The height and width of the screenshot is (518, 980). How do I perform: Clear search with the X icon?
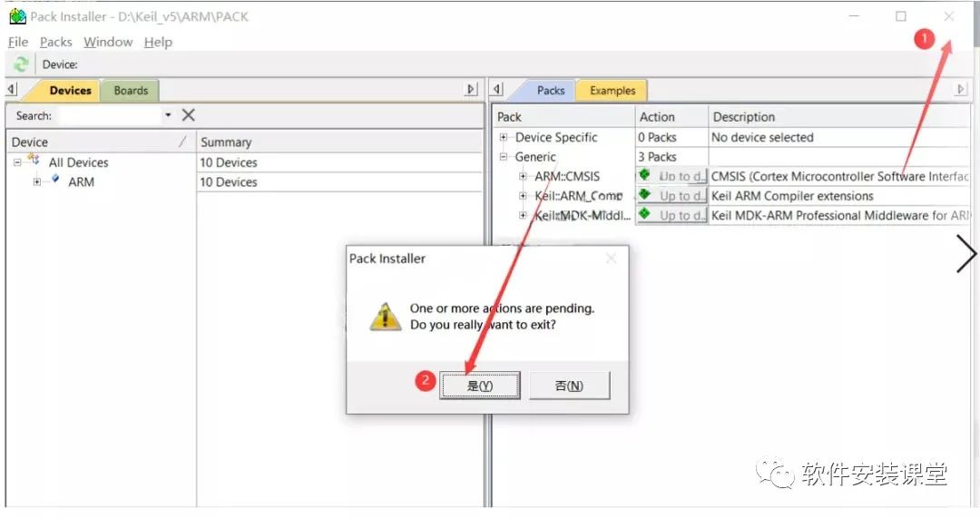click(188, 115)
